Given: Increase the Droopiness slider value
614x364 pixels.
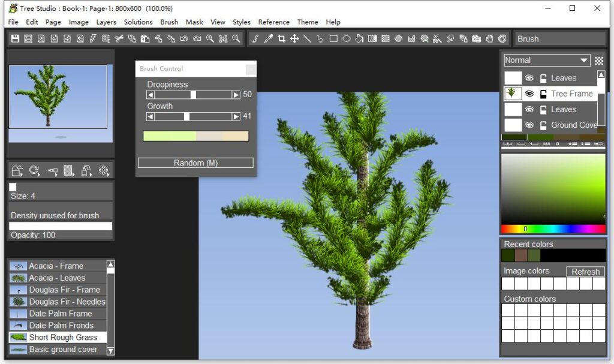Looking at the screenshot, I should (234, 94).
